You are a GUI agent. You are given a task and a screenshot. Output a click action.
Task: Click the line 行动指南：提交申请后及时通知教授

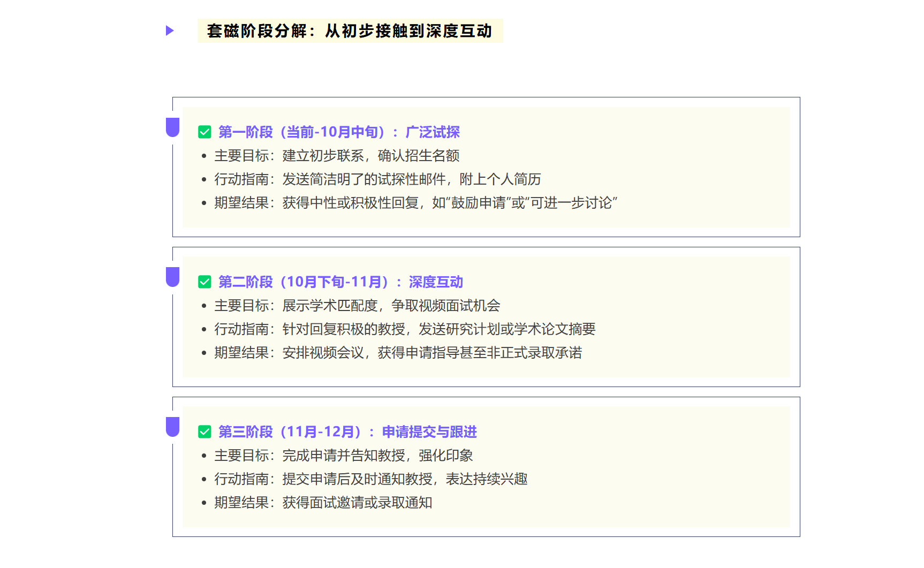click(x=370, y=479)
